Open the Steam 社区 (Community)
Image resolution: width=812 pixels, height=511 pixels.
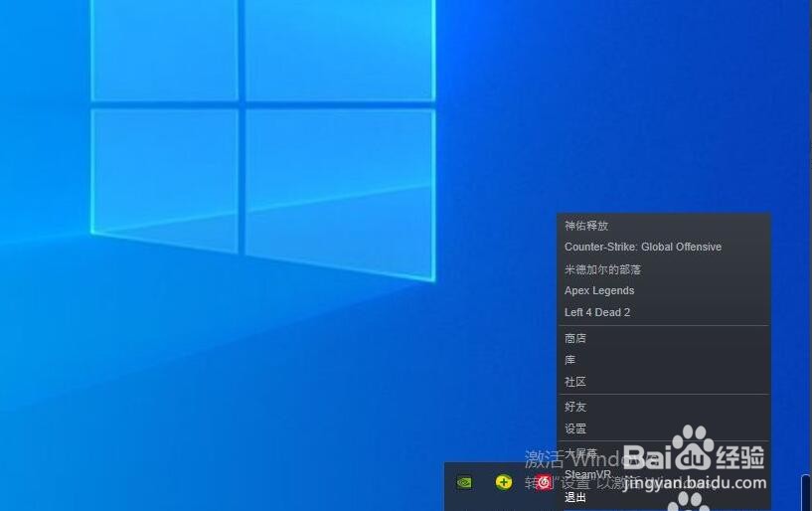point(575,382)
